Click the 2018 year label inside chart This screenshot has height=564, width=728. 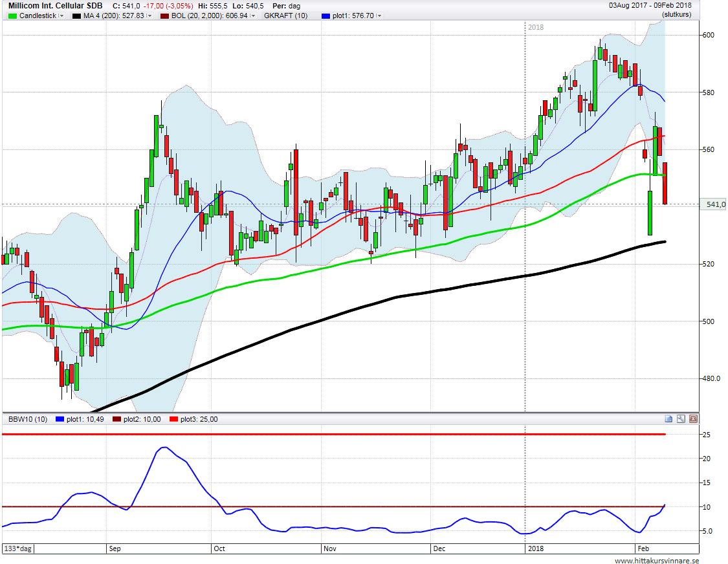click(536, 27)
